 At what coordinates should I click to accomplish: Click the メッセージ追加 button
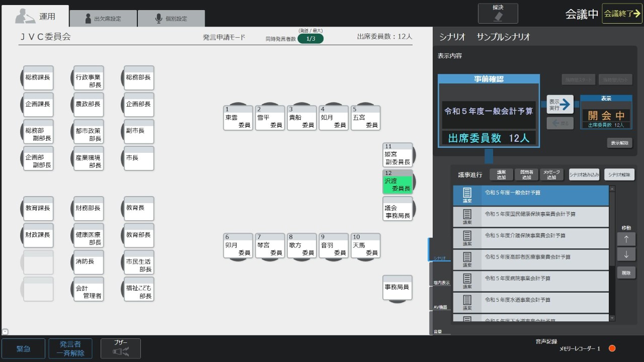coord(551,174)
